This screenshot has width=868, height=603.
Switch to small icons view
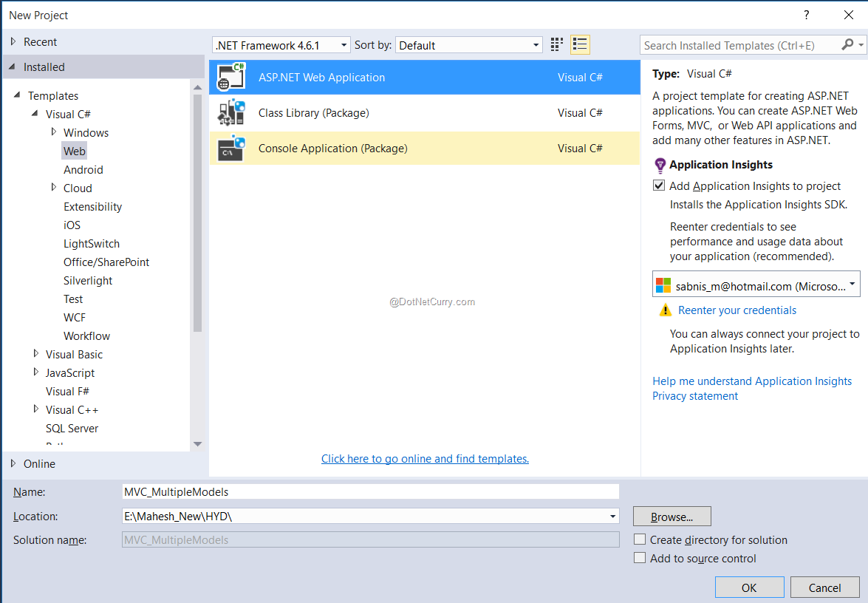pos(556,44)
